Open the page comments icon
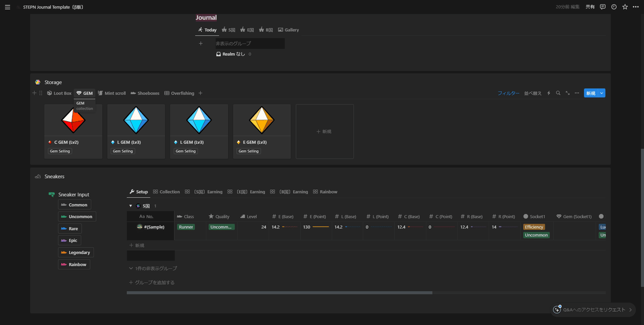 (603, 7)
